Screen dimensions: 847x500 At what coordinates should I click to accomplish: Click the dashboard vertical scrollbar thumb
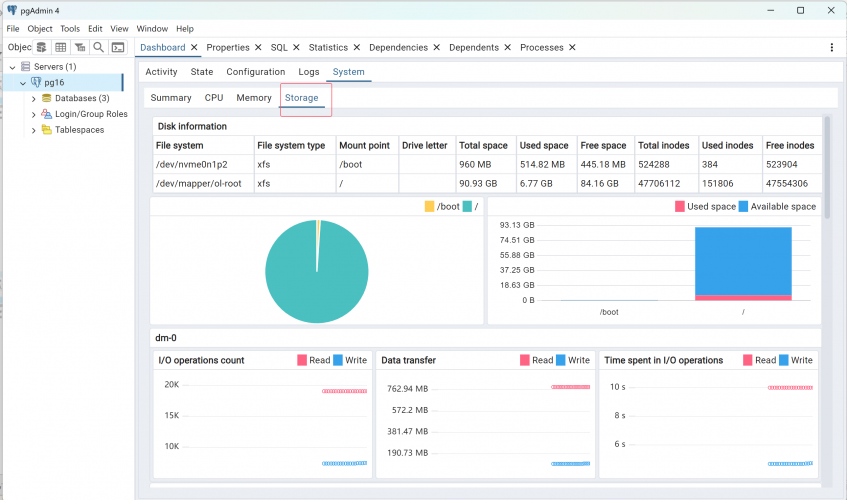[x=826, y=167]
